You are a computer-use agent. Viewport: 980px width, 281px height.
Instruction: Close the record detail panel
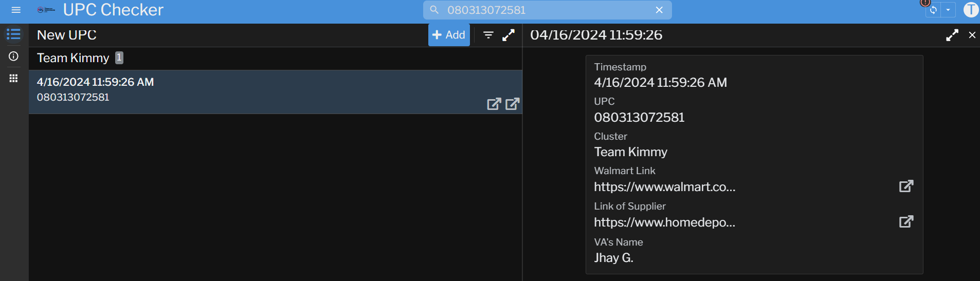tap(972, 35)
